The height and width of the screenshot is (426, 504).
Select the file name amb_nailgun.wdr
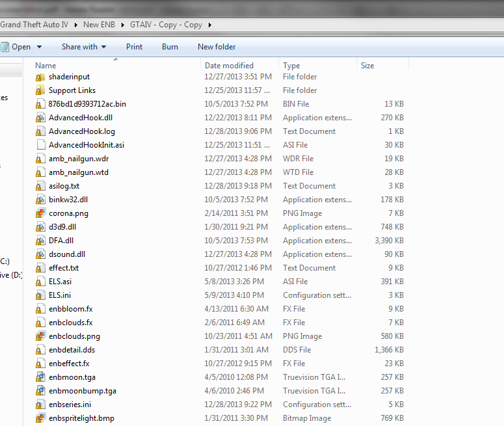click(x=79, y=159)
